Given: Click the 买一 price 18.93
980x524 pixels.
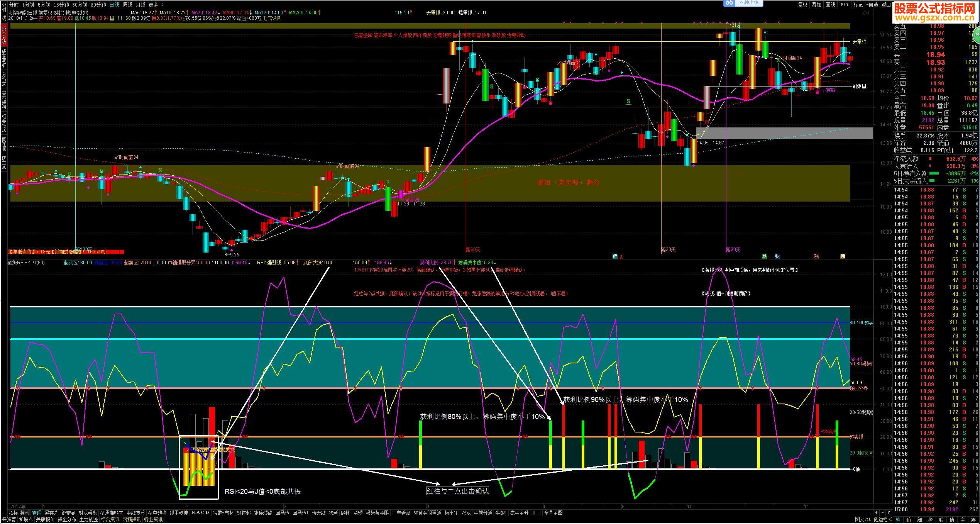Looking at the screenshot, I should [x=935, y=62].
